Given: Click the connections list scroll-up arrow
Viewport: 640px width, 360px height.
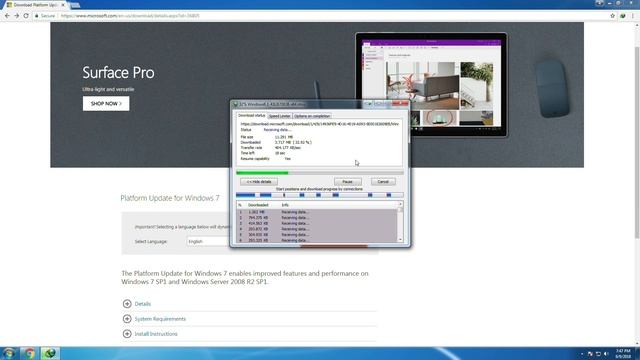Looking at the screenshot, I should 400,204.
